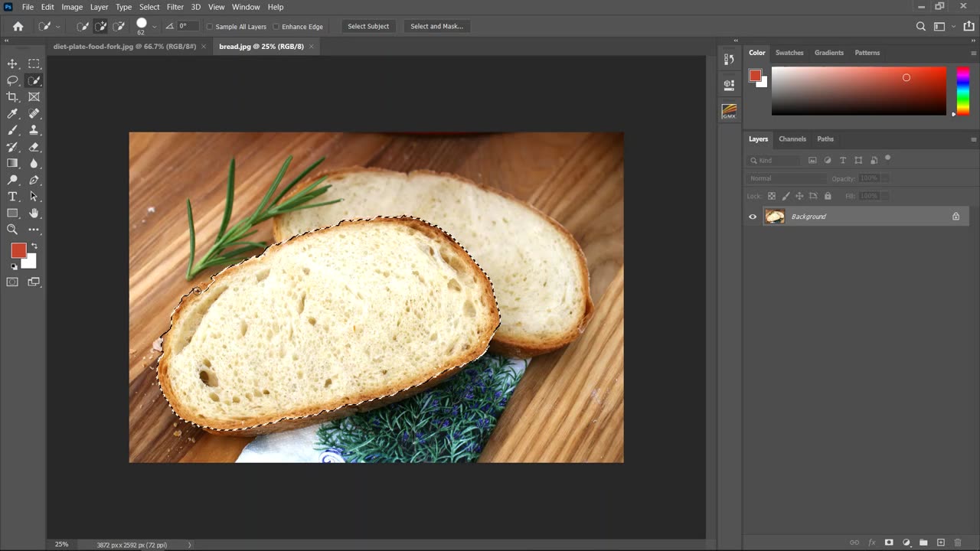
Task: Select the Move tool
Action: point(12,64)
